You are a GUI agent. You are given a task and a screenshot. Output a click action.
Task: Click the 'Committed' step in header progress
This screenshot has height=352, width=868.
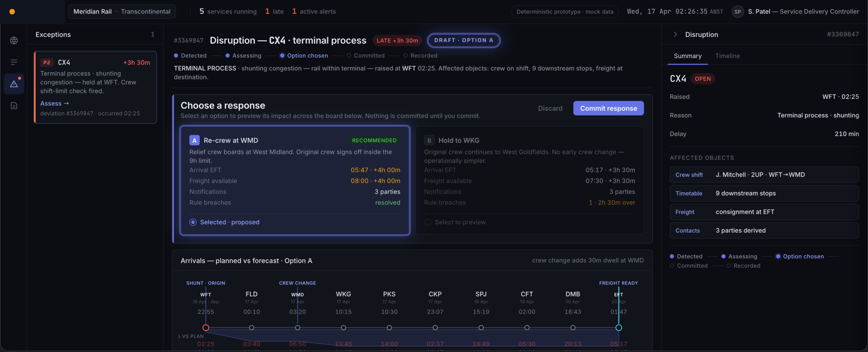click(x=365, y=56)
